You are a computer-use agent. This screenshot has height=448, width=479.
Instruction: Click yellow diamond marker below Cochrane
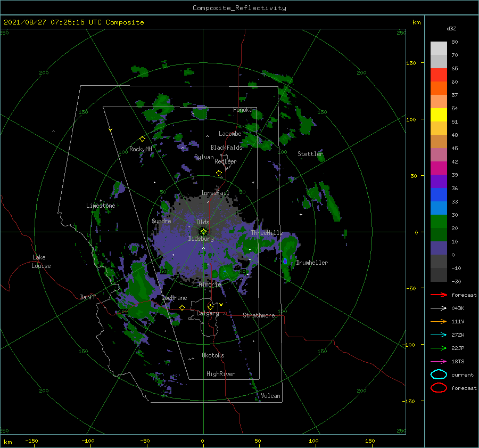(183, 307)
